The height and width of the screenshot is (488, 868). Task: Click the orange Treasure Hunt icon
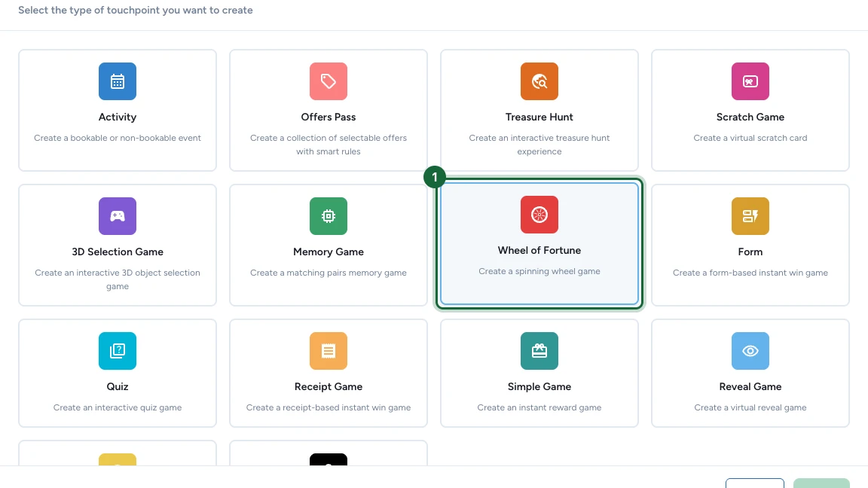point(539,81)
